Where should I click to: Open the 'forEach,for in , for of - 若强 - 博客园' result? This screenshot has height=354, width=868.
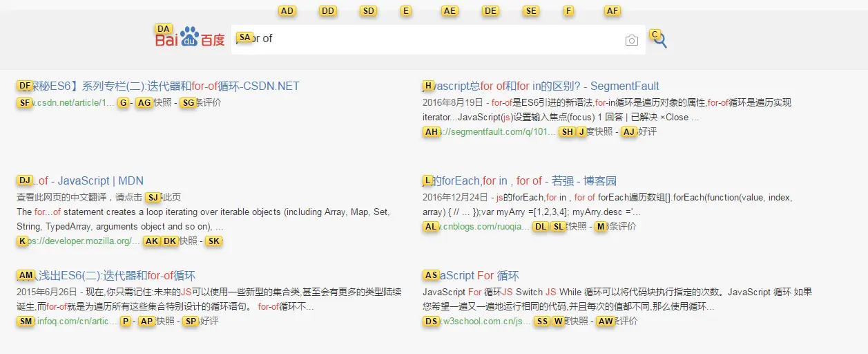point(519,181)
